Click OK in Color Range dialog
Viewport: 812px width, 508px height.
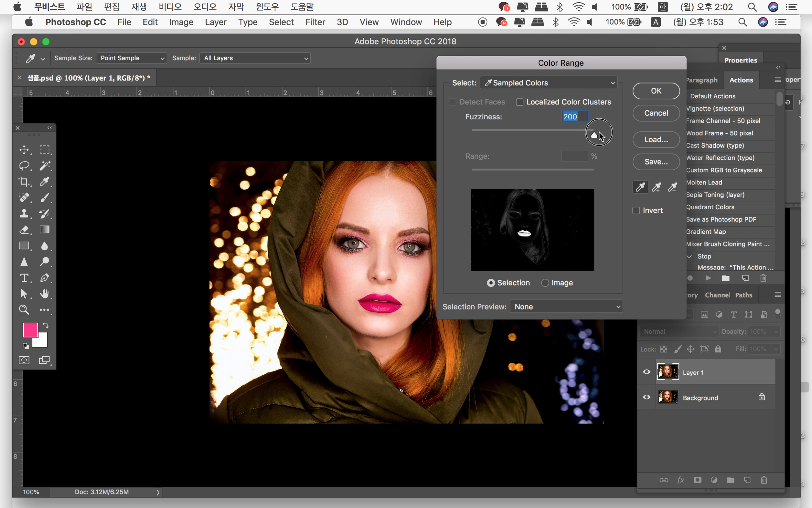pos(656,91)
